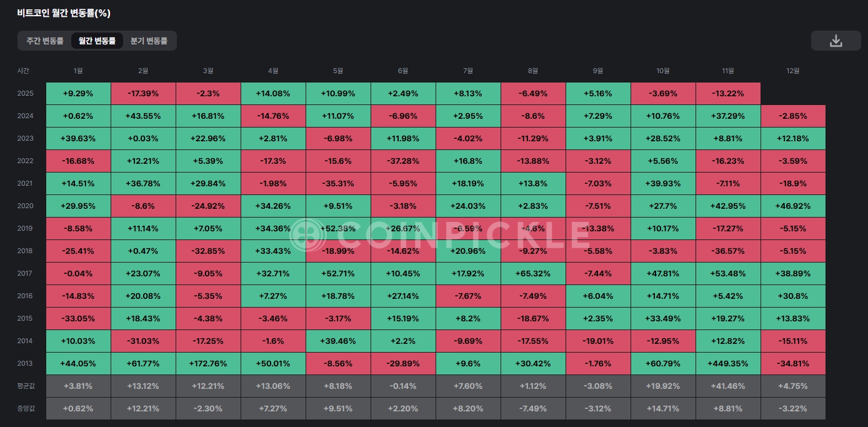Select the 월간 변동률 tab
Viewport: 868px width, 427px height.
pyautogui.click(x=97, y=41)
